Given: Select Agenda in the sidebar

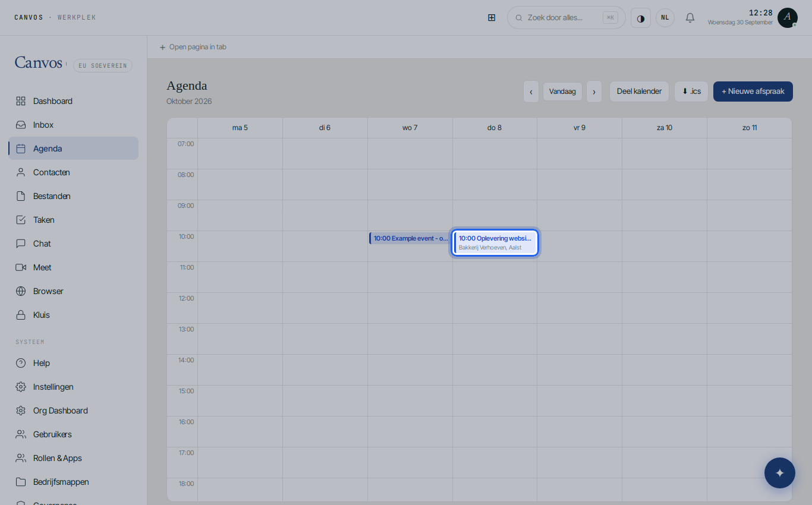Looking at the screenshot, I should (x=74, y=149).
